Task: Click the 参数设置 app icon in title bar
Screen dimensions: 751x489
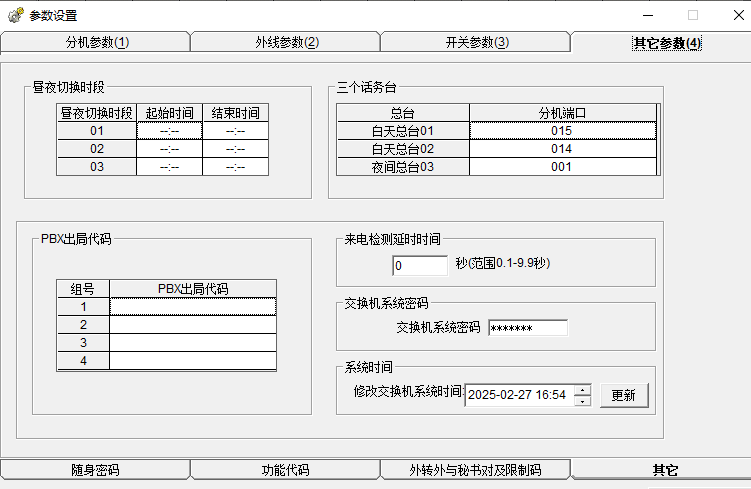Action: pyautogui.click(x=15, y=15)
